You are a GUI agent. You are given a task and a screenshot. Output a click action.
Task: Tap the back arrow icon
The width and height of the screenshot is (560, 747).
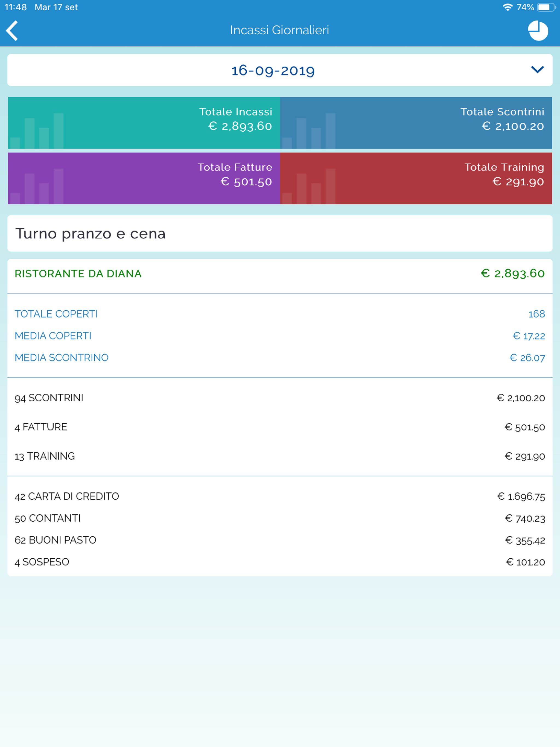12,30
